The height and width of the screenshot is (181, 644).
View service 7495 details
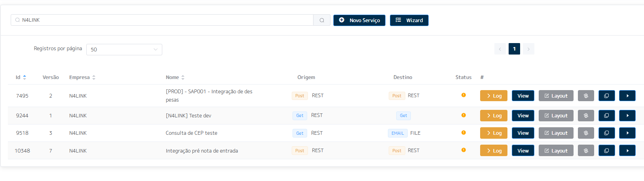point(523,96)
